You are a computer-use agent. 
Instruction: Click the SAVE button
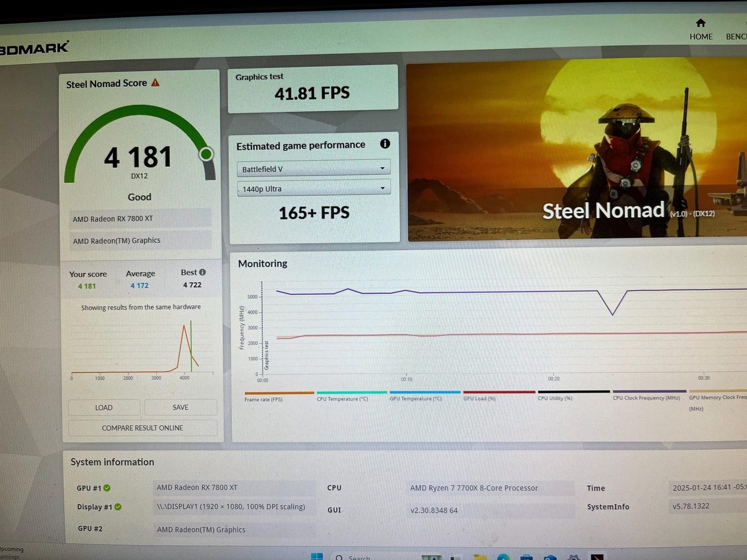pyautogui.click(x=180, y=407)
